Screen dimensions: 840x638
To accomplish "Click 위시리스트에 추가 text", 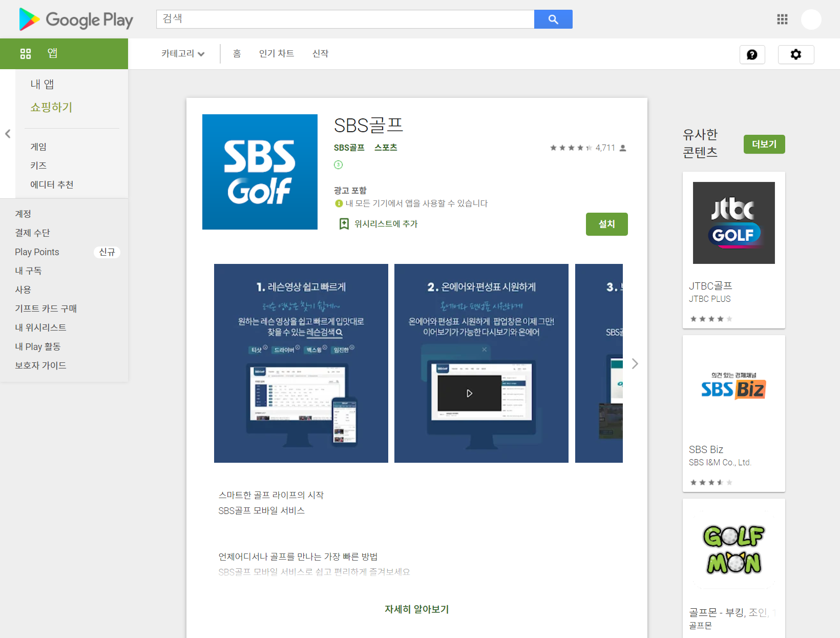I will pos(386,224).
